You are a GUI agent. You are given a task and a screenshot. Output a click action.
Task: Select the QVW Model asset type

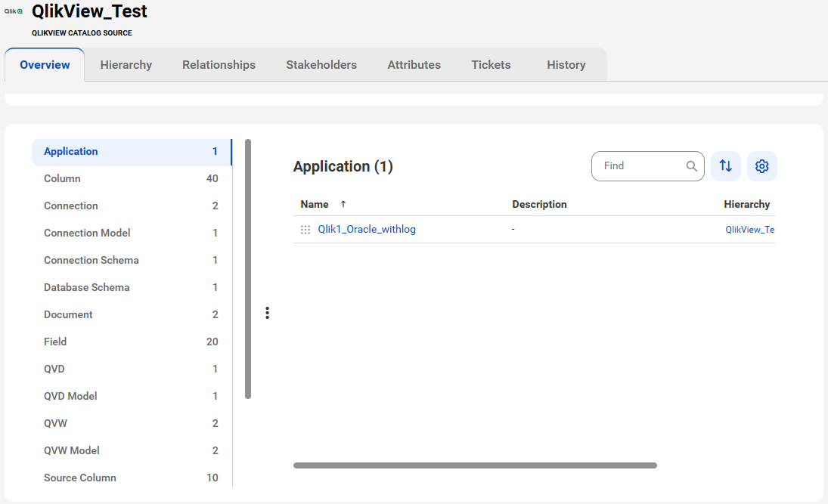click(x=131, y=450)
